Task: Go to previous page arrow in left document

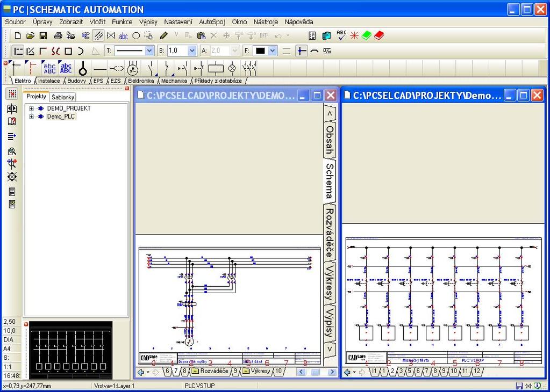Action: (x=141, y=372)
